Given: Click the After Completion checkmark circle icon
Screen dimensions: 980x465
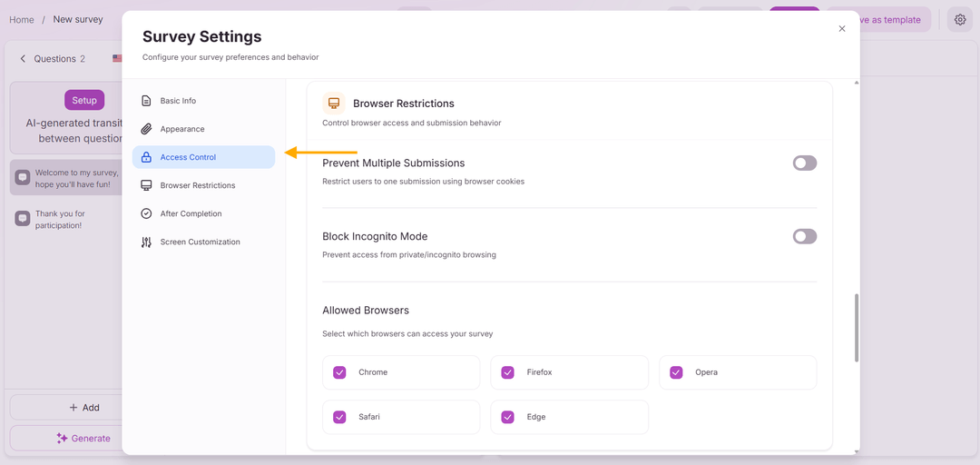Looking at the screenshot, I should pyautogui.click(x=146, y=213).
